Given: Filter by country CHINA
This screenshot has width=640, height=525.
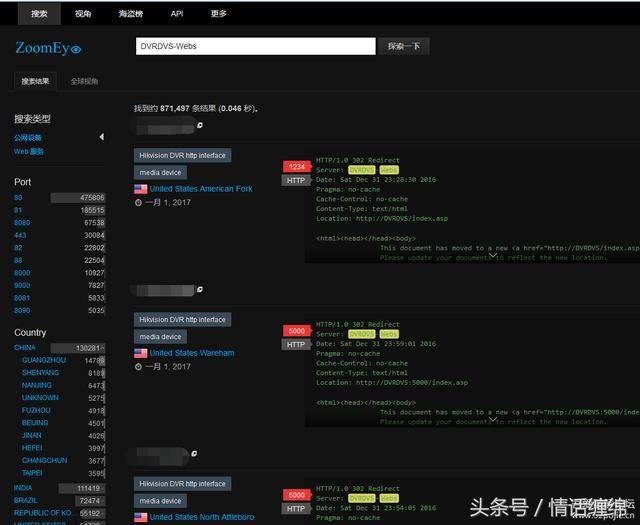Looking at the screenshot, I should (25, 348).
